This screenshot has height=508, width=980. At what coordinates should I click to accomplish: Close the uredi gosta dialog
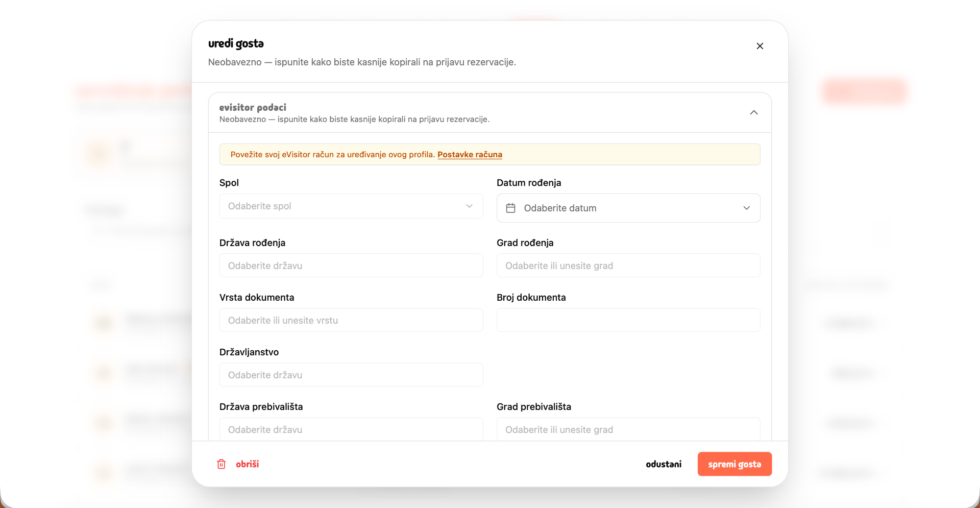pos(759,46)
